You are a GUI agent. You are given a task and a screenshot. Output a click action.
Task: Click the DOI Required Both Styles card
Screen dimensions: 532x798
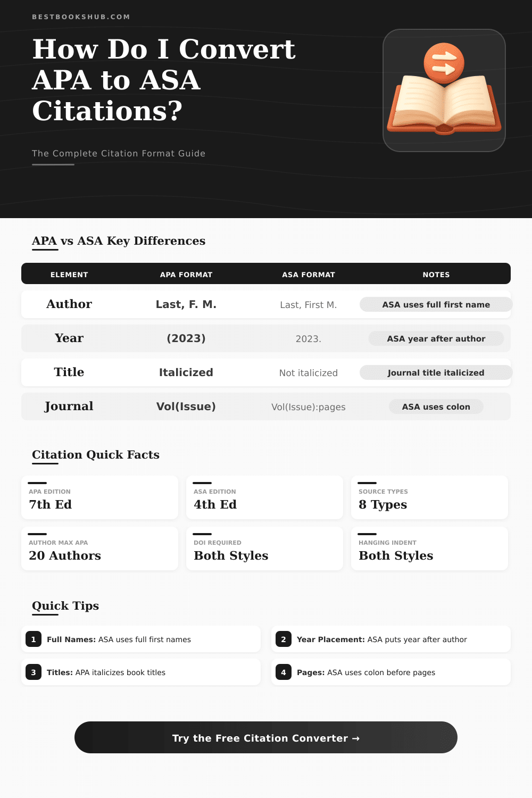[264, 549]
